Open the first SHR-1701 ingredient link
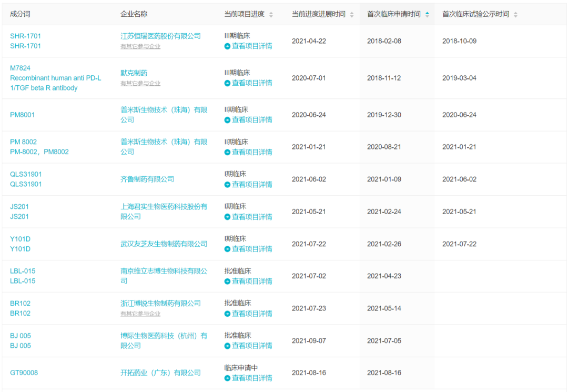This screenshot has height=392, width=568. [x=25, y=36]
